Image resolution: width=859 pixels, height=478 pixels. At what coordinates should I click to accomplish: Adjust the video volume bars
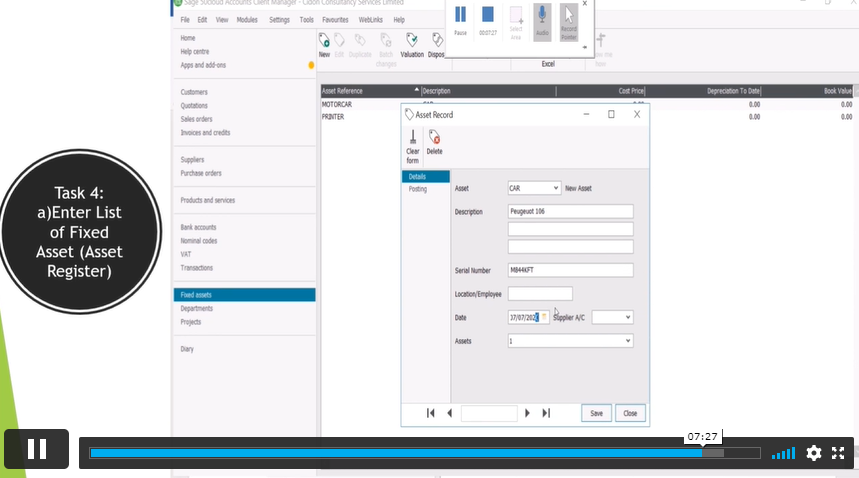click(x=783, y=453)
